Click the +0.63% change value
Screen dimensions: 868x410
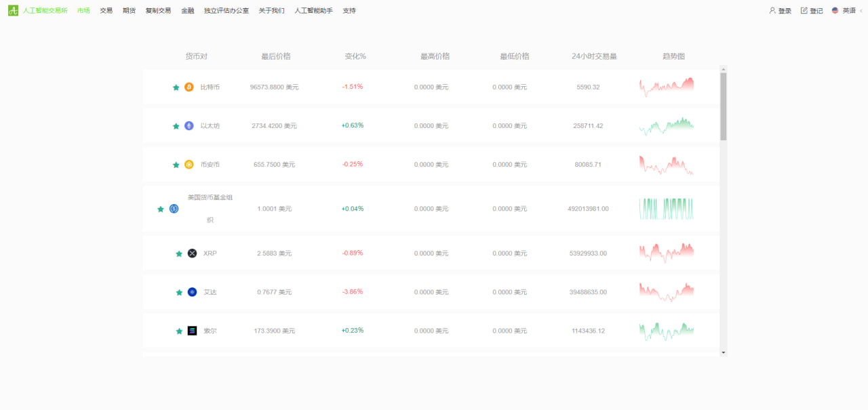point(353,125)
